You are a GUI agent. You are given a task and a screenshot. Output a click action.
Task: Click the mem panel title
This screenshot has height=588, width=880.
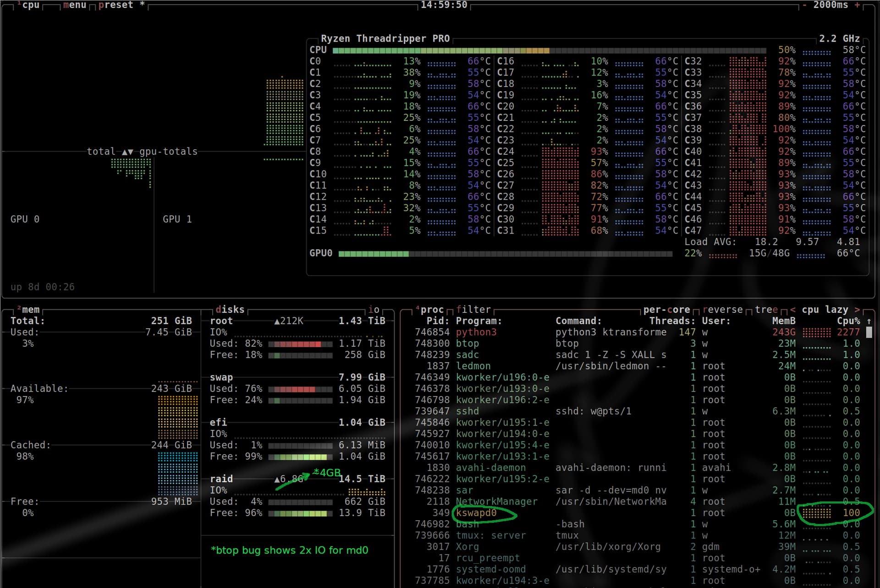(30, 310)
